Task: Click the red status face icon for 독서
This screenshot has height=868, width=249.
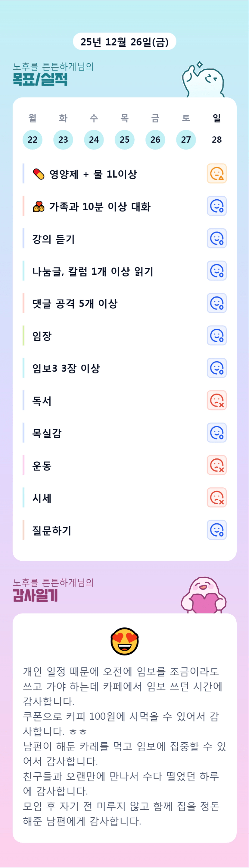Action: [216, 400]
